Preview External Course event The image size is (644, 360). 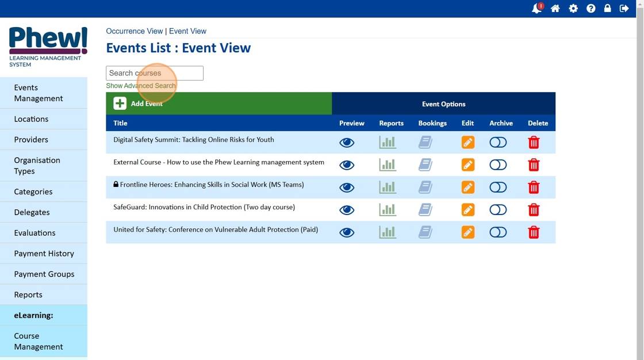coord(347,165)
